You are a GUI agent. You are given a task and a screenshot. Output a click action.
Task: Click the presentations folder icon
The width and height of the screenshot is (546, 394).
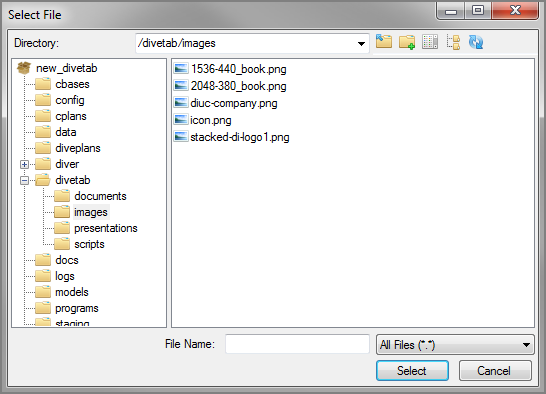[62, 228]
